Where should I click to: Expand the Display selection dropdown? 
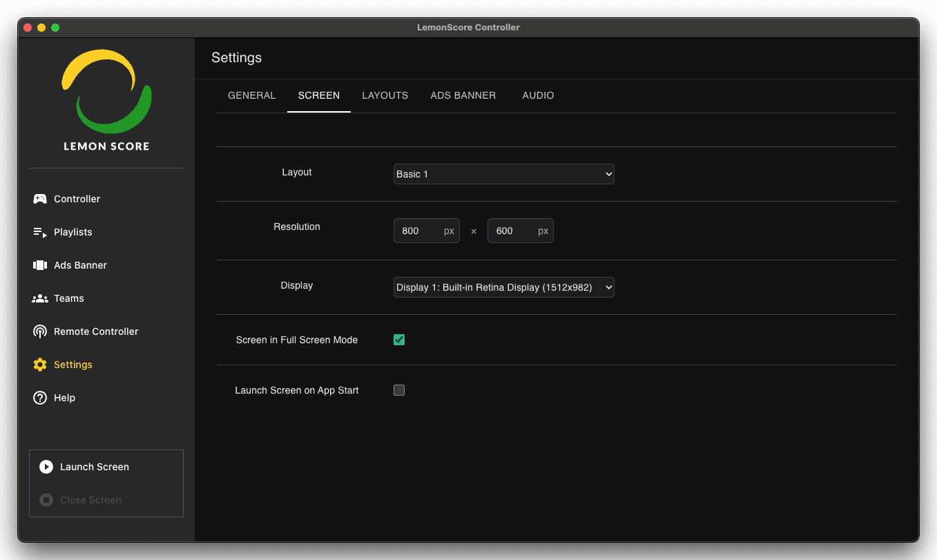pyautogui.click(x=503, y=287)
